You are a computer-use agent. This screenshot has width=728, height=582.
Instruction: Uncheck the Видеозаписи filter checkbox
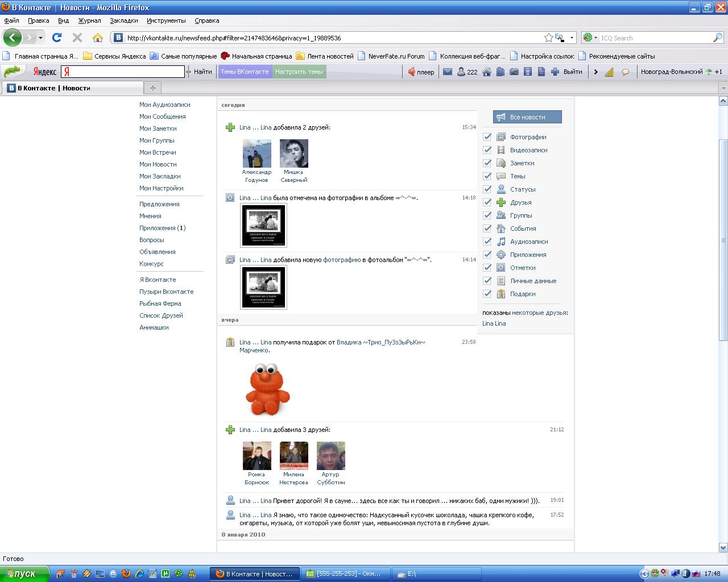tap(487, 150)
